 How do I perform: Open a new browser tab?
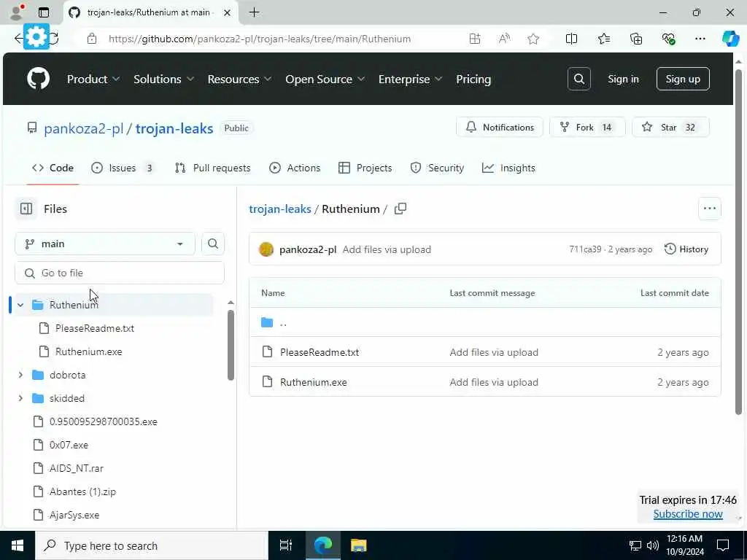point(255,12)
